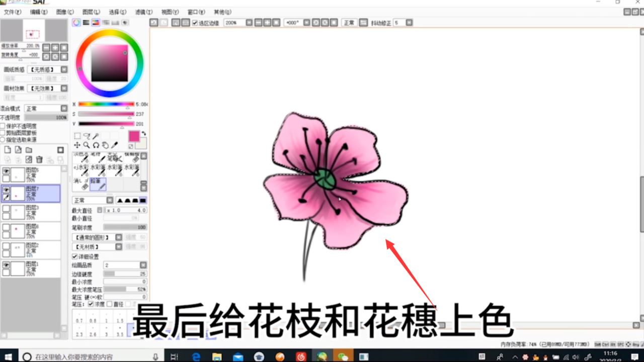
Task: Swap foreground and background colors
Action: click(143, 134)
